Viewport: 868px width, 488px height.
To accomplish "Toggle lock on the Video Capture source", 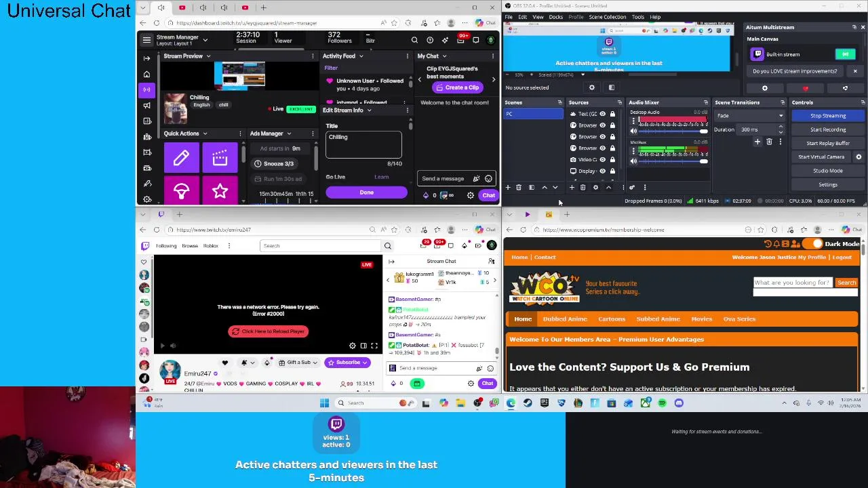I will (x=612, y=159).
